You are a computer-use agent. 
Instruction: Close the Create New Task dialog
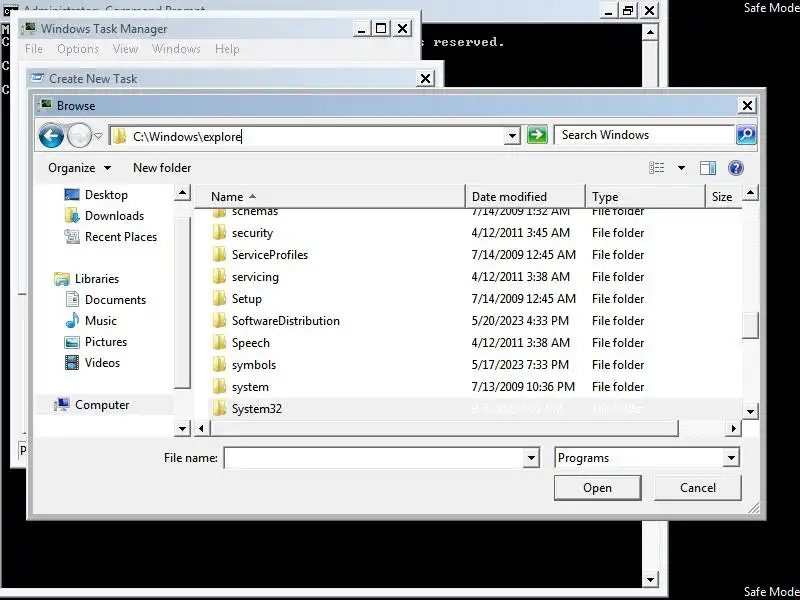[x=426, y=79]
